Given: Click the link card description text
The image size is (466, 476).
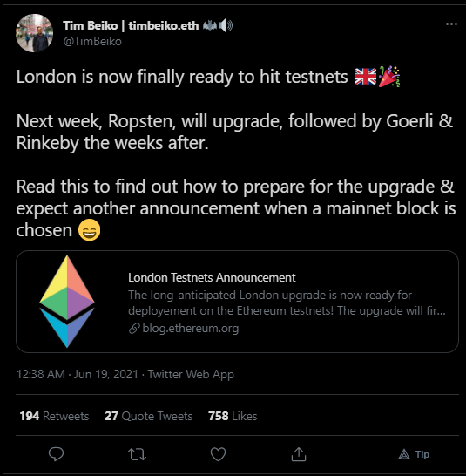Looking at the screenshot, I should [287, 303].
